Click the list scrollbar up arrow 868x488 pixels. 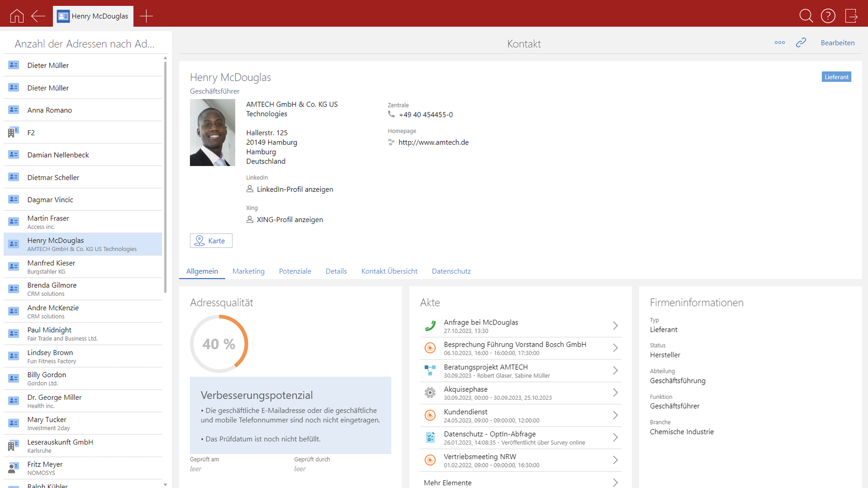tap(165, 58)
